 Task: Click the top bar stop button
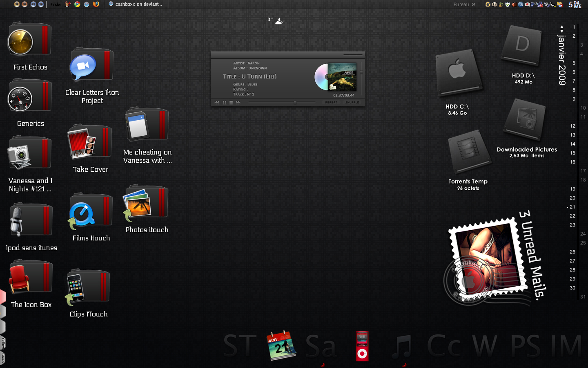24,4
